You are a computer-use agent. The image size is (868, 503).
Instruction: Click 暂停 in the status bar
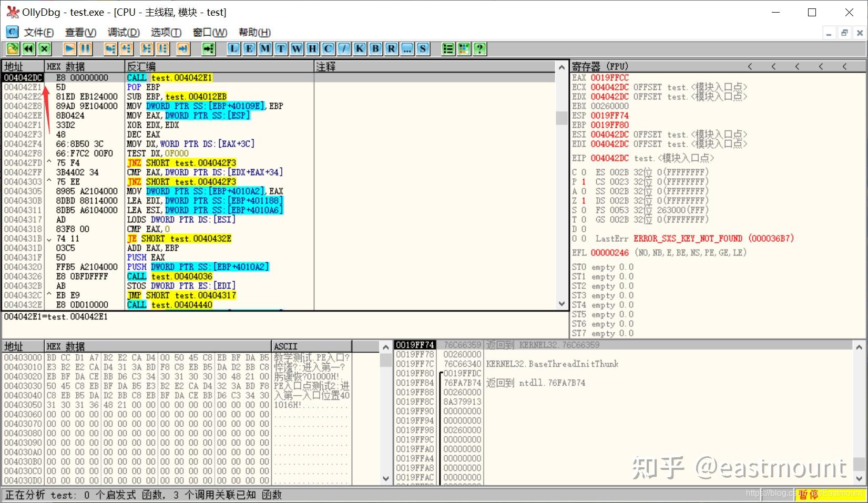[808, 494]
